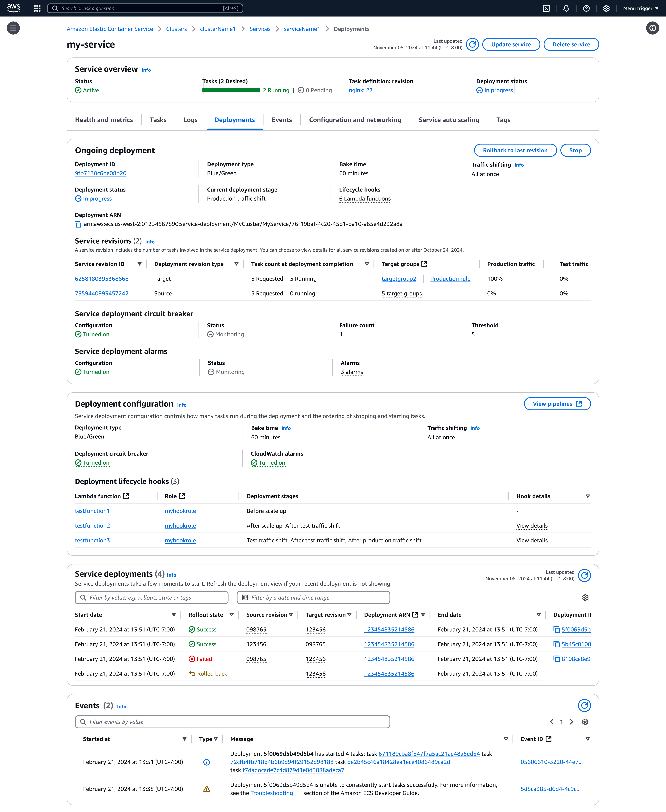Open the Events tab
Screen dimensions: 666x812
coord(282,120)
